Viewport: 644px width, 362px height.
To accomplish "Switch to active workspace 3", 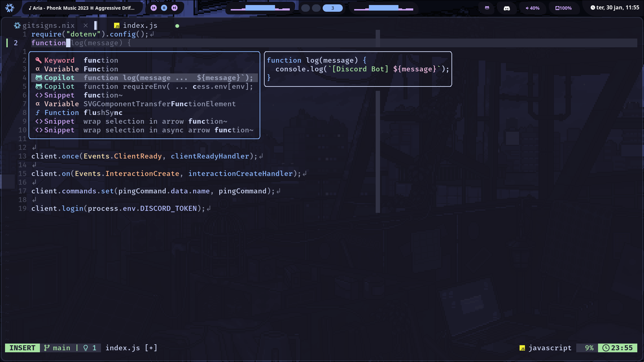I will click(332, 8).
